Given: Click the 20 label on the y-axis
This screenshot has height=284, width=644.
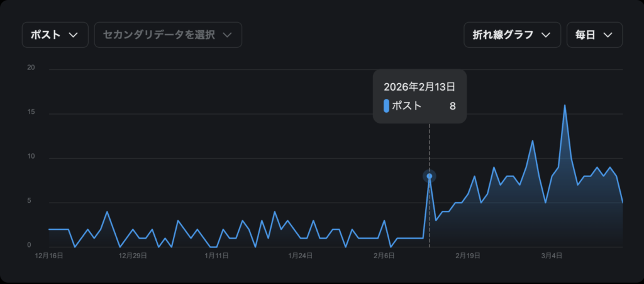Looking at the screenshot, I should (31, 69).
